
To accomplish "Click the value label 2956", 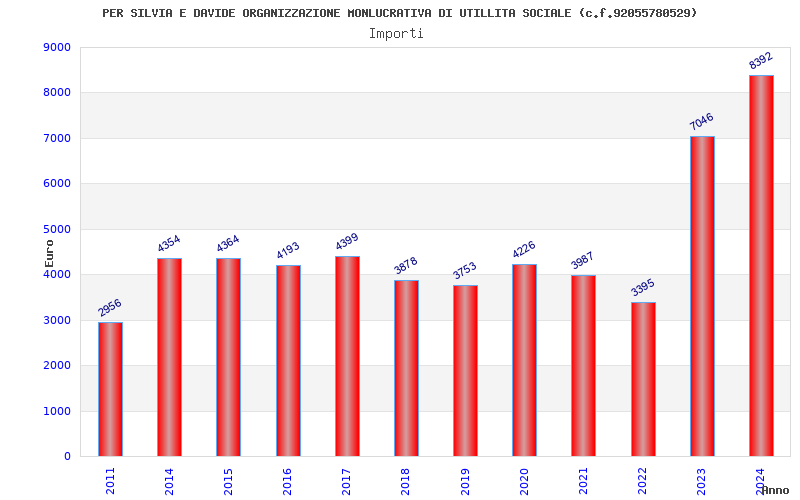I will (110, 308).
